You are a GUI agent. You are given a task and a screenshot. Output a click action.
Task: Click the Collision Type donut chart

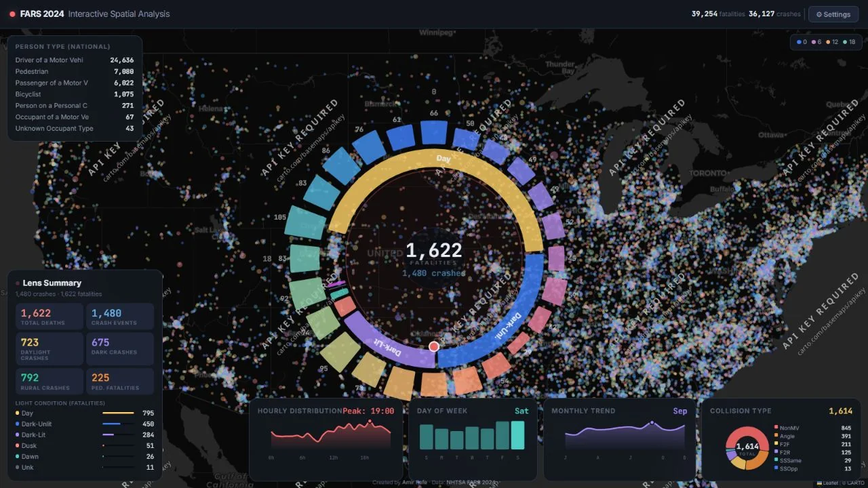click(x=747, y=448)
